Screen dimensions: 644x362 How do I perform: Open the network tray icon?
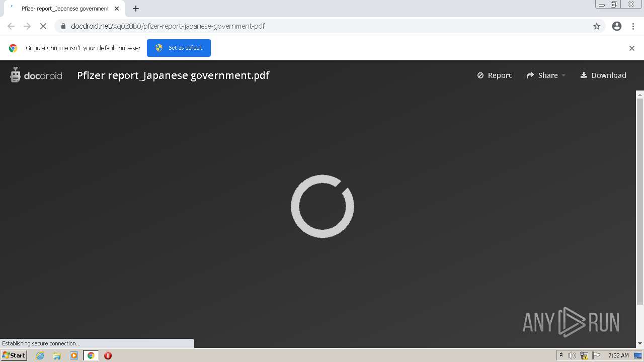coord(584,355)
